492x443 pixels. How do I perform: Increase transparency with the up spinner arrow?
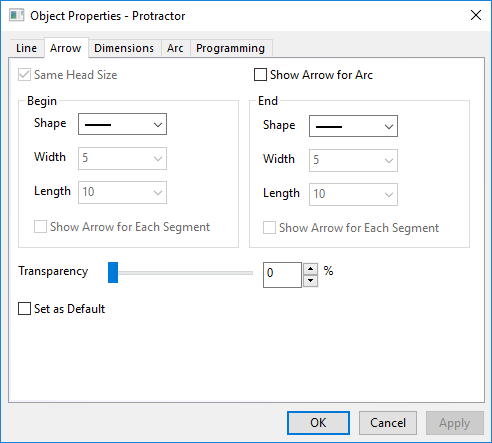(x=311, y=269)
